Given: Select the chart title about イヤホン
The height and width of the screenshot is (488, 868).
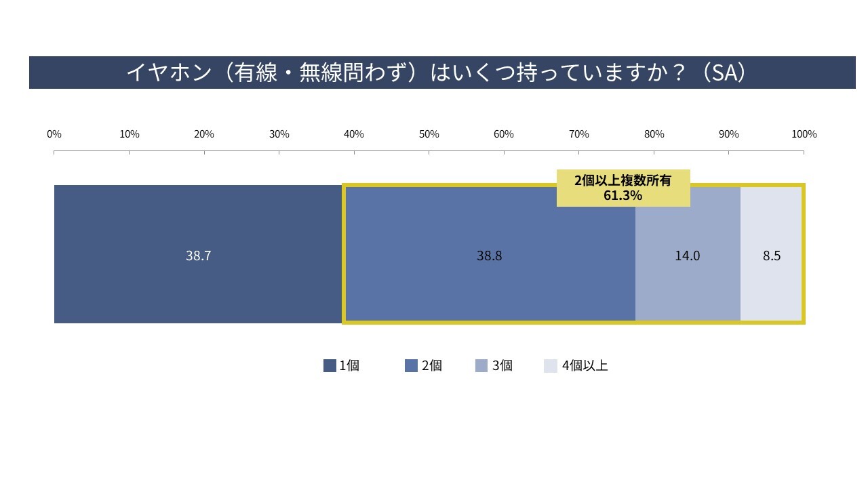Looking at the screenshot, I should (x=434, y=73).
